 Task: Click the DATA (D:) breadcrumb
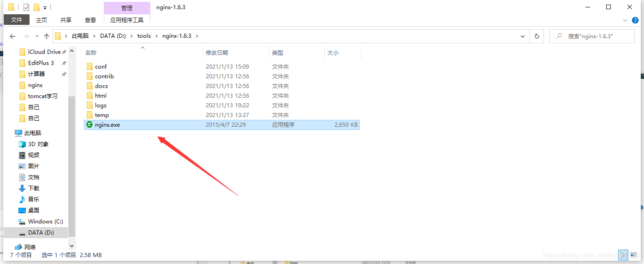click(113, 36)
